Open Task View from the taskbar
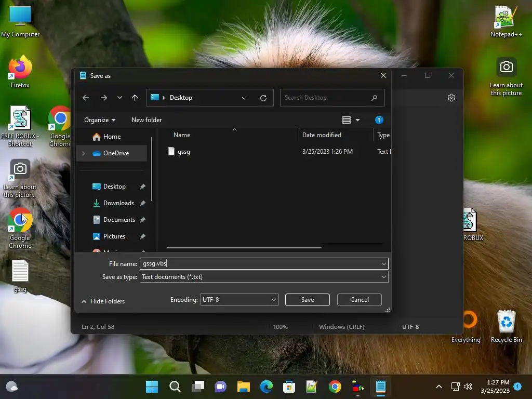The height and width of the screenshot is (399, 532). point(198,387)
